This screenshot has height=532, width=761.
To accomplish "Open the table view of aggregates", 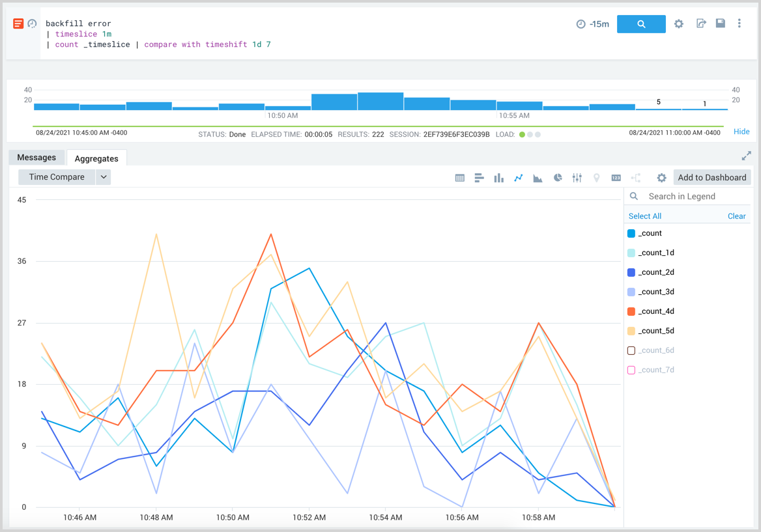I will pos(459,177).
